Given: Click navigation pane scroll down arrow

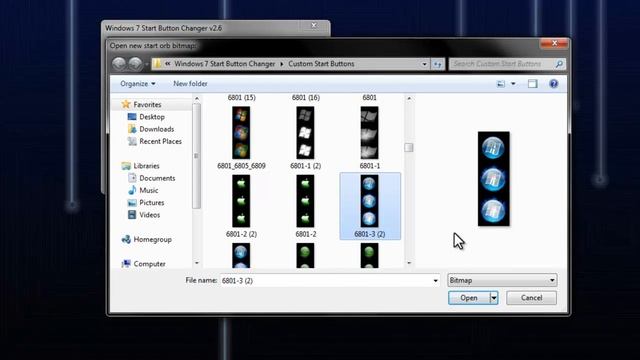Looking at the screenshot, I should pos(197,263).
